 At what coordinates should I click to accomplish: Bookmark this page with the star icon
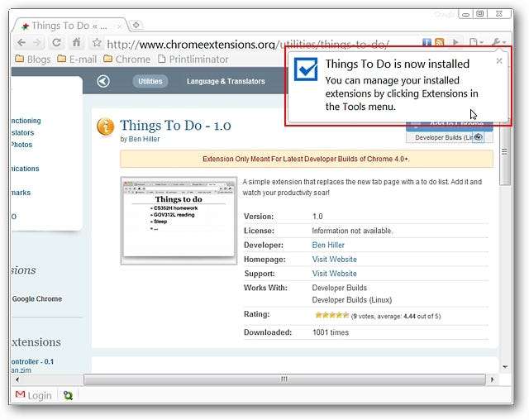tap(97, 42)
